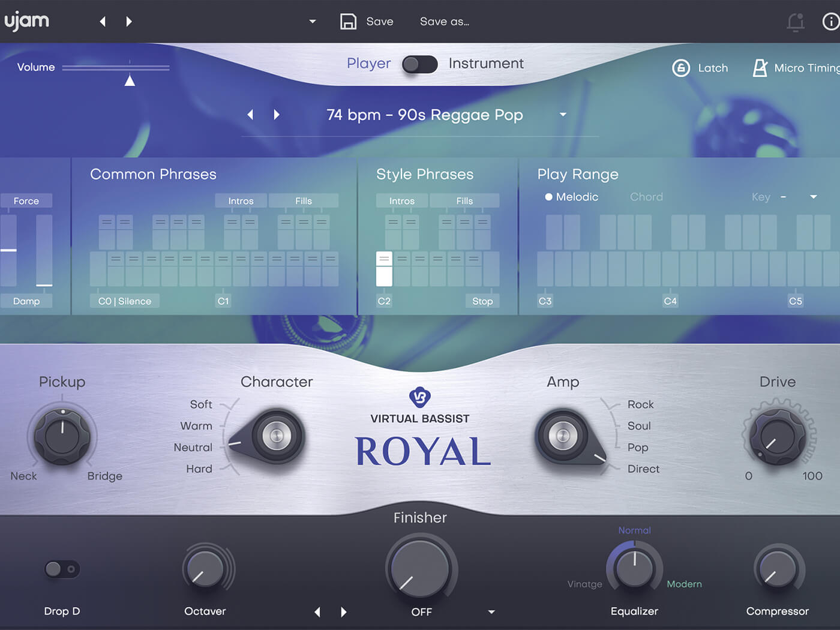
Task: Set Equalizer to Normal label
Action: tap(634, 530)
